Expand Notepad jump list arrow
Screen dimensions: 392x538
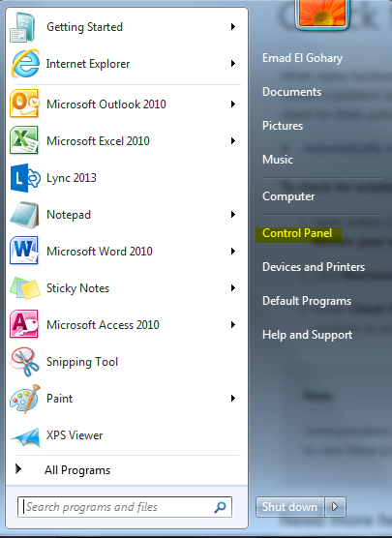(233, 215)
